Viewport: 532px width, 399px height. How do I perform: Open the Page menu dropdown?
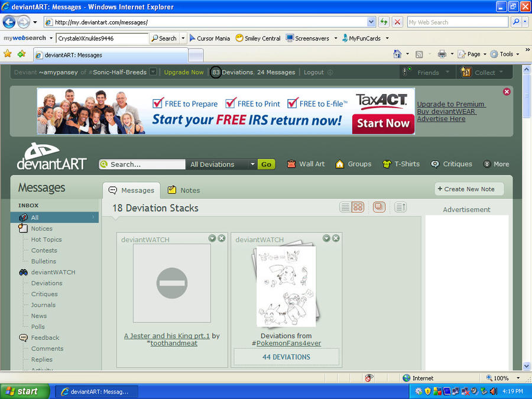pyautogui.click(x=472, y=54)
